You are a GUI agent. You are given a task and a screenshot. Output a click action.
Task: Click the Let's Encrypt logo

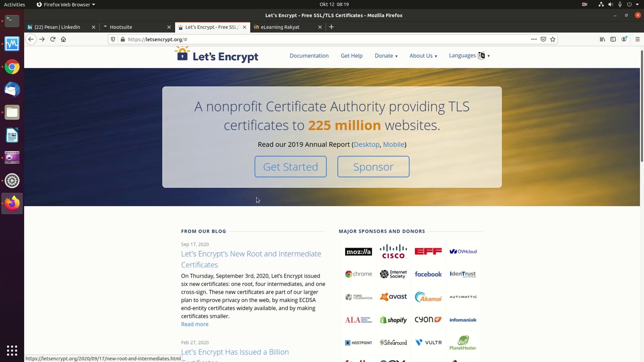click(217, 55)
